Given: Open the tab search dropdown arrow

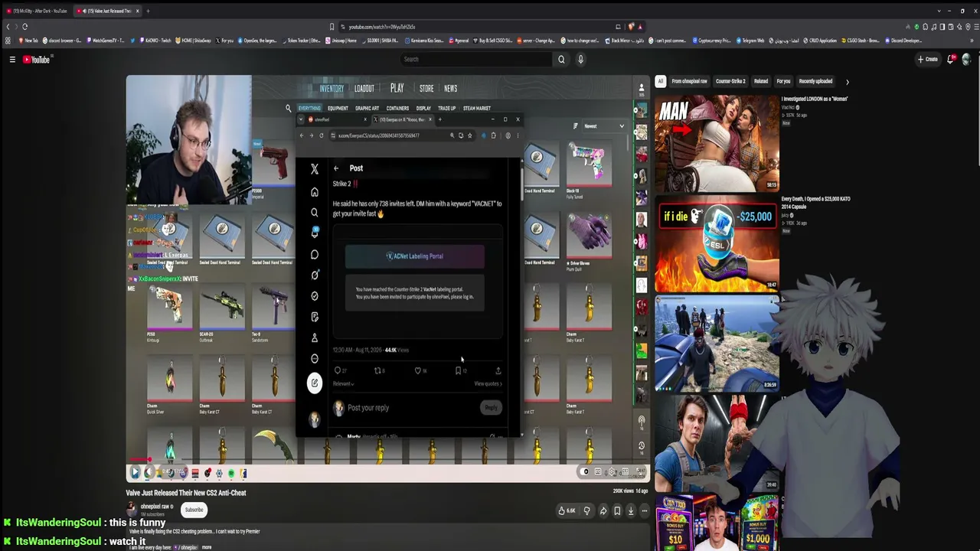Looking at the screenshot, I should point(939,11).
